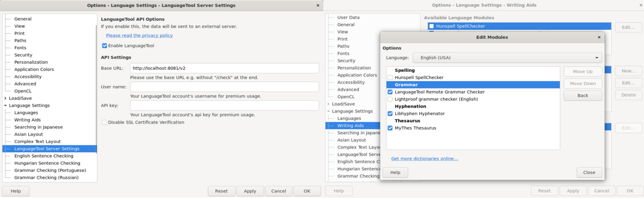Enable the Hunspell SpellChecker checkbox in Edit Modules
Screen dimensions: 644x198
pyautogui.click(x=390, y=78)
